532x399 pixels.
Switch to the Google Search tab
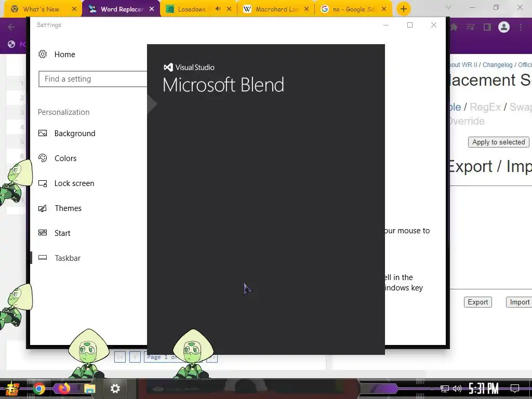pos(353,9)
